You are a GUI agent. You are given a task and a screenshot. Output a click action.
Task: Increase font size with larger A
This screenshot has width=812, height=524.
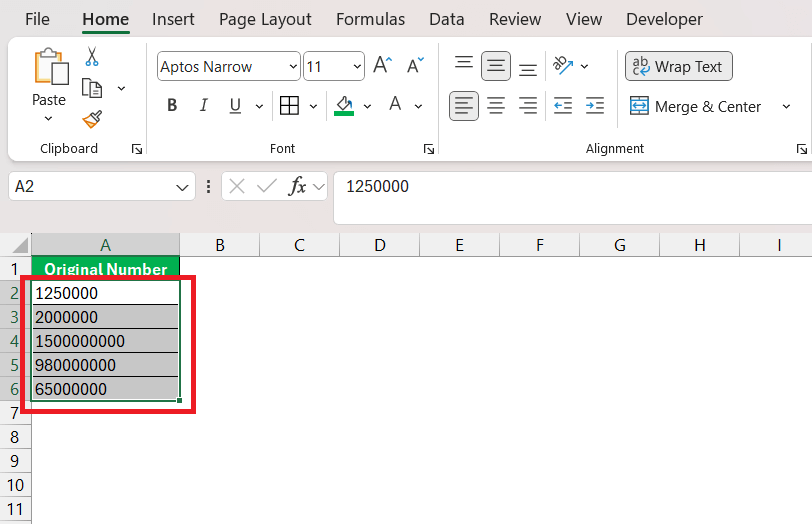383,66
